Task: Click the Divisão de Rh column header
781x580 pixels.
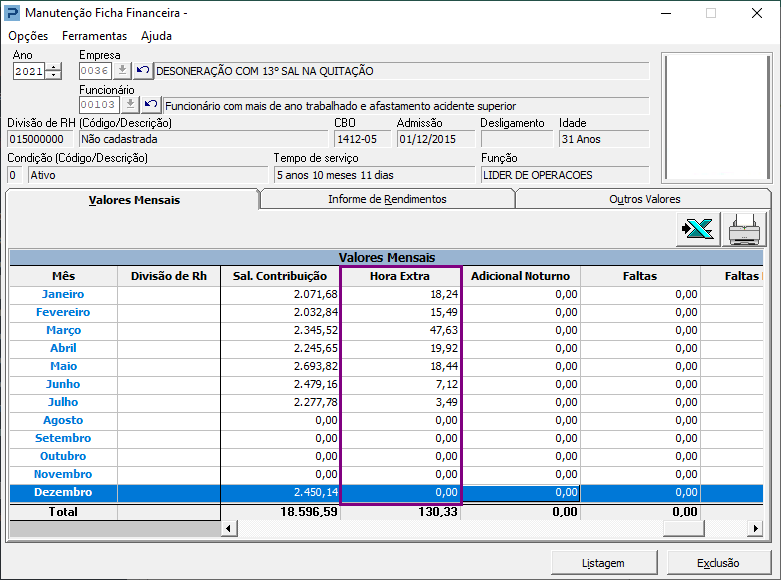Action: [x=169, y=276]
